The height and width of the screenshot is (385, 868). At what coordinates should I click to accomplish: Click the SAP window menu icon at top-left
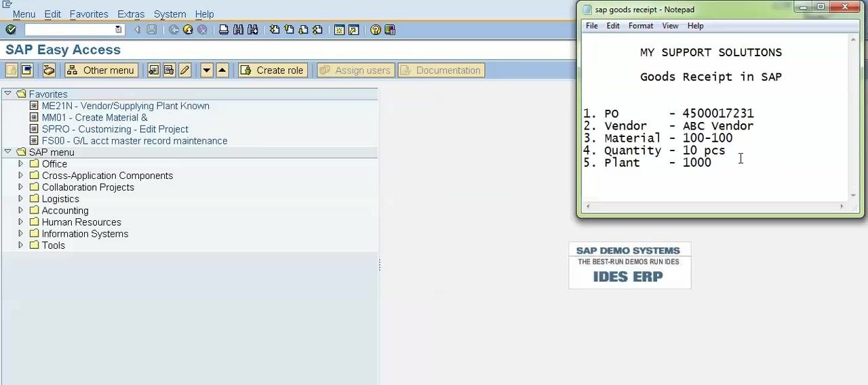7,4
